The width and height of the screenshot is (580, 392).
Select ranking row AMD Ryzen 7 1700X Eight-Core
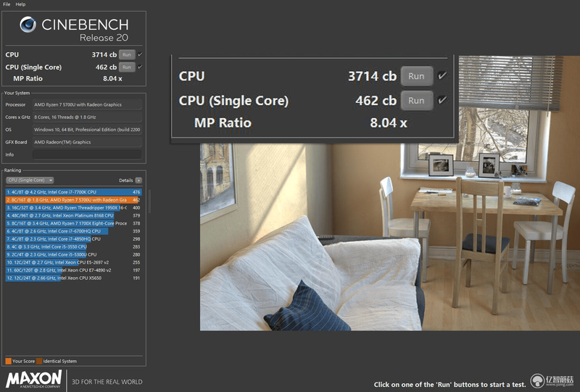(x=73, y=223)
